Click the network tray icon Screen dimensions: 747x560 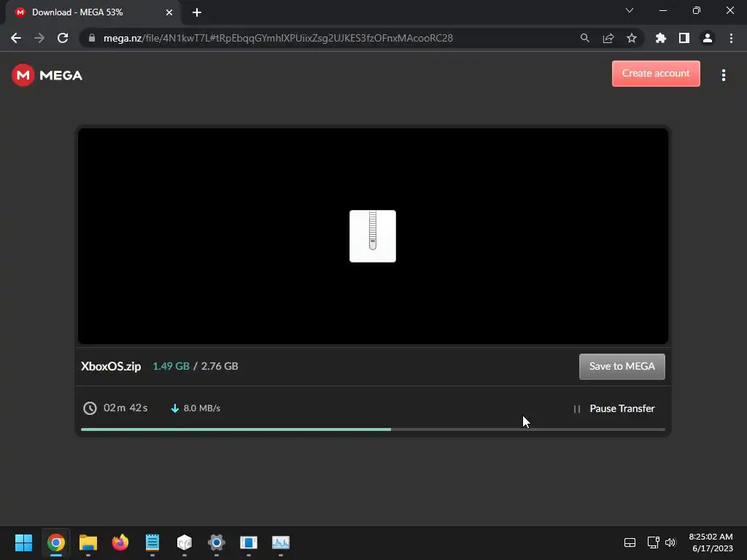pos(653,542)
